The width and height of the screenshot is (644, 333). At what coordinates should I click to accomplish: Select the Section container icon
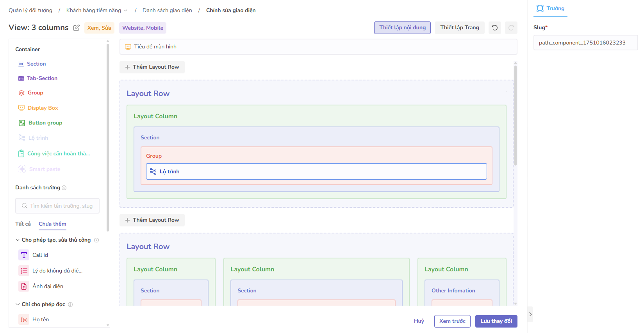[21, 64]
